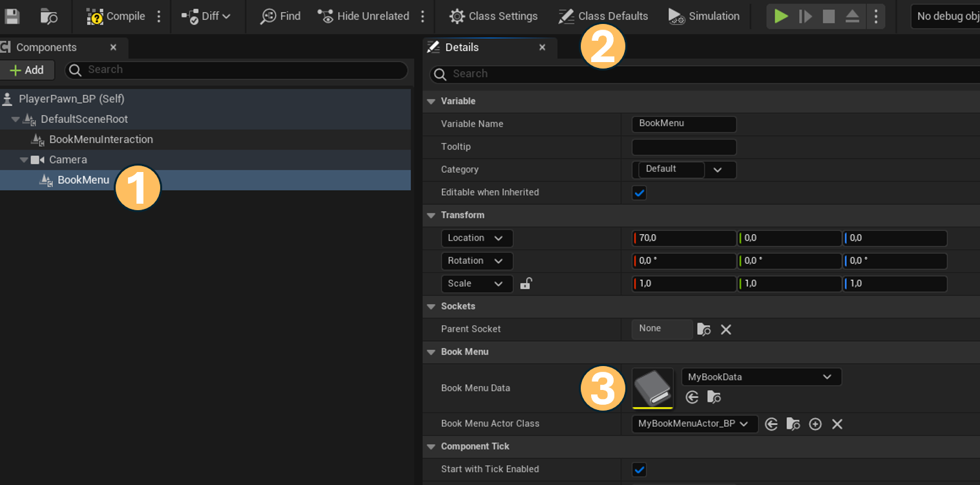Image resolution: width=980 pixels, height=485 pixels.
Task: Click the Save icon in toolbar
Action: 12,16
